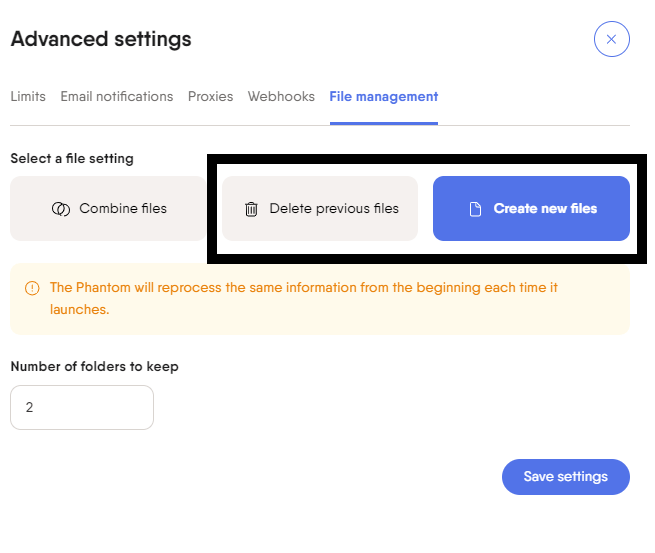The height and width of the screenshot is (553, 655).
Task: Focus the Number of folders to keep field
Action: [x=82, y=408]
